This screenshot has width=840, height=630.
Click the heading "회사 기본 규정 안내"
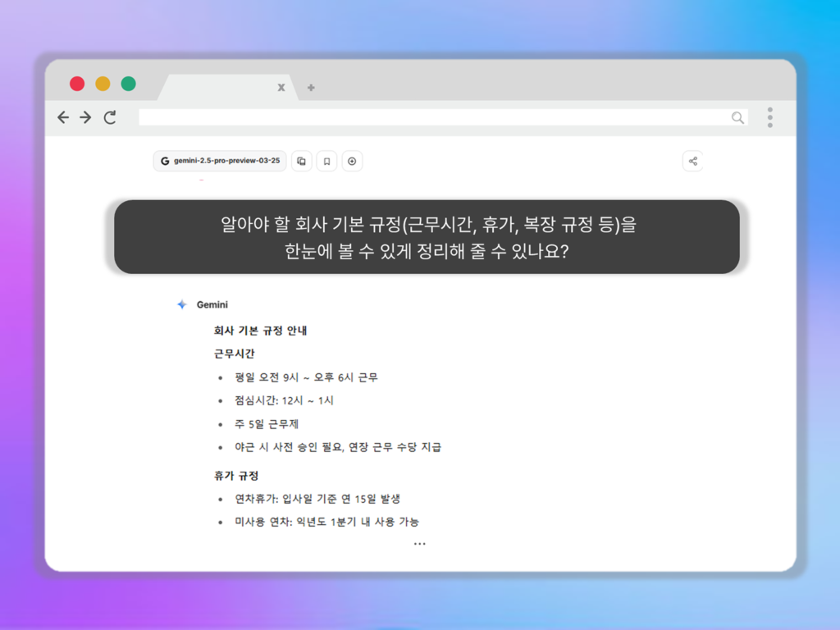[260, 331]
